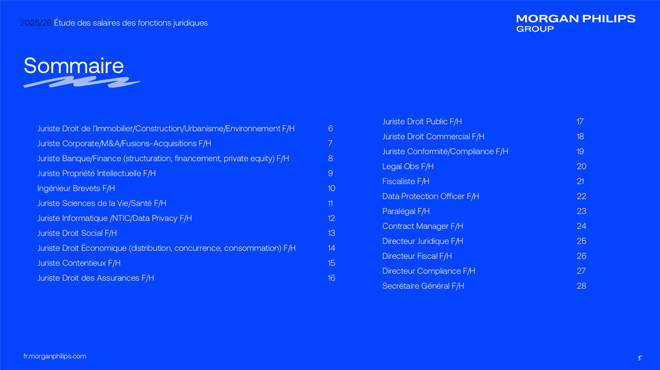Open Juriste Corporate/M&A/Fusions-Acquisitions entry
Viewport: 660px width, 370px height.
tap(124, 144)
